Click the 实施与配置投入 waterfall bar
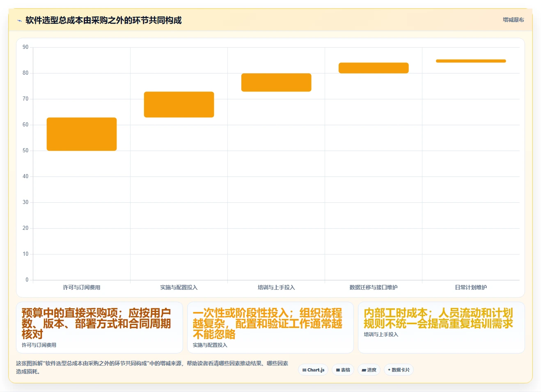 click(179, 105)
